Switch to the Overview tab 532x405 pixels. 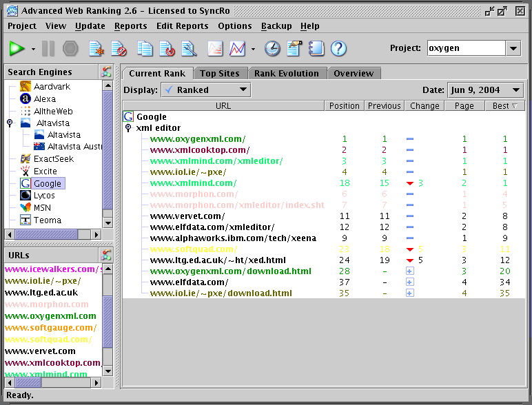(x=354, y=74)
